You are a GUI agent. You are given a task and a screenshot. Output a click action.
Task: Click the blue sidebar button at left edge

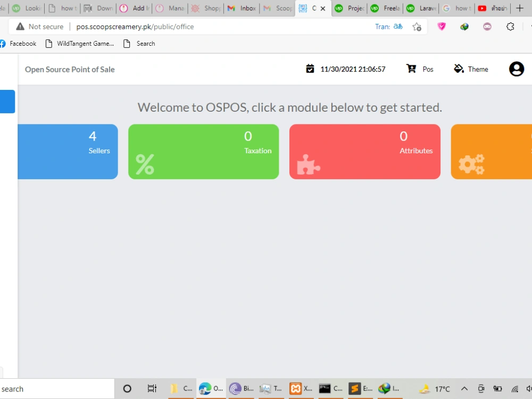tap(7, 102)
